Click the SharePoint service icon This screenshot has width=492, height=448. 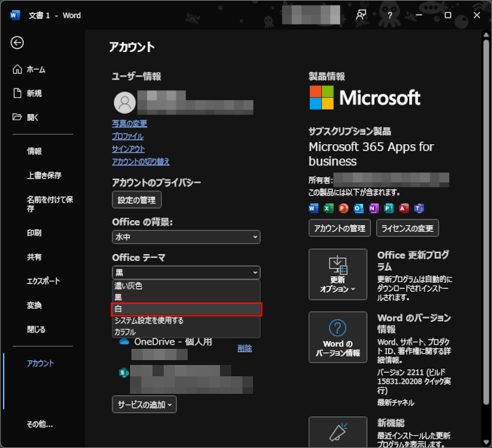click(124, 372)
